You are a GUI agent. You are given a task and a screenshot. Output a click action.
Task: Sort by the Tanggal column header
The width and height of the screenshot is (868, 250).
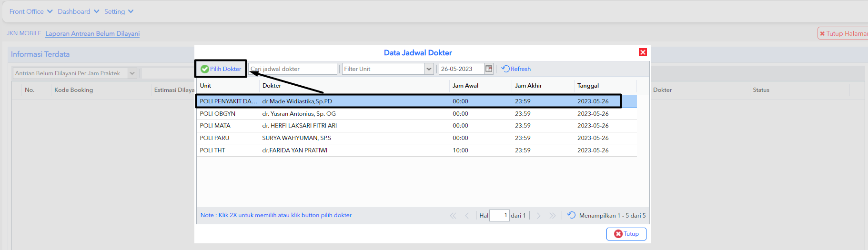tap(605, 86)
